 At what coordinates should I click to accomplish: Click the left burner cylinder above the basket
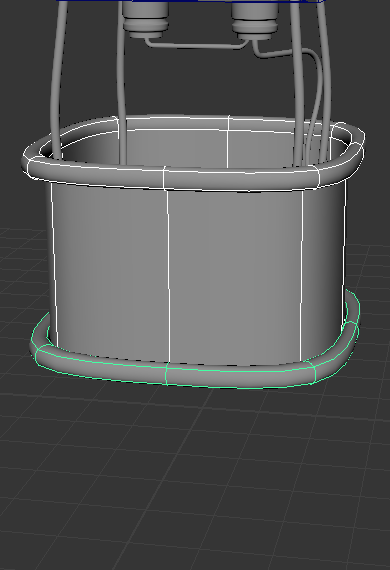point(145,19)
